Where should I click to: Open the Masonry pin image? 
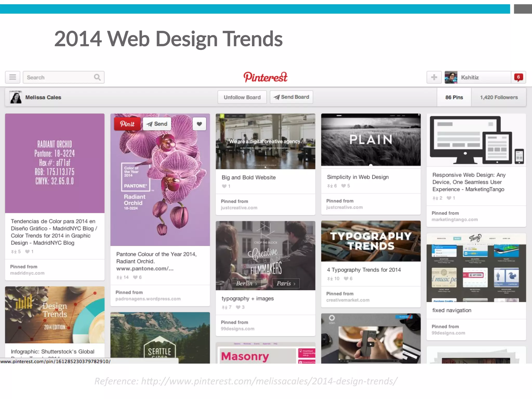tap(265, 353)
